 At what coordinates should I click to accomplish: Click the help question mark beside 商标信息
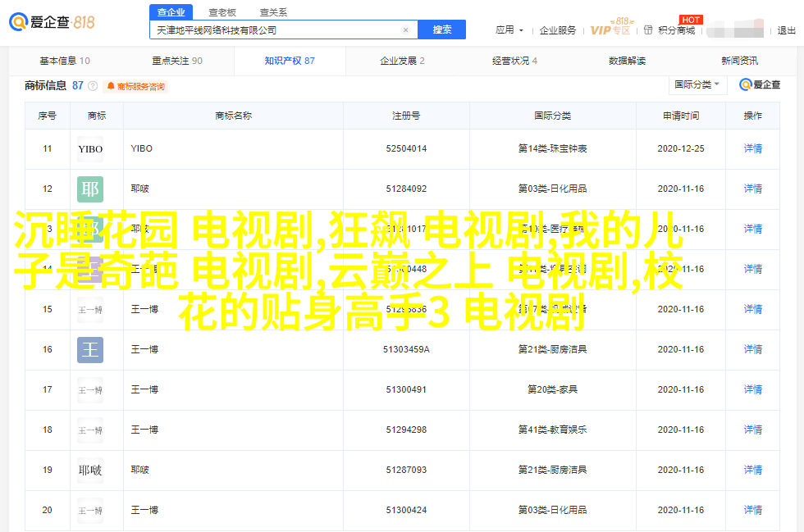(93, 86)
